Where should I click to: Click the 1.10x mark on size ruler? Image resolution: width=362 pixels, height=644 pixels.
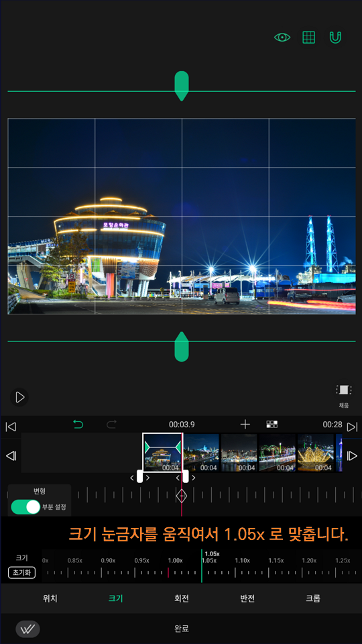point(242,560)
